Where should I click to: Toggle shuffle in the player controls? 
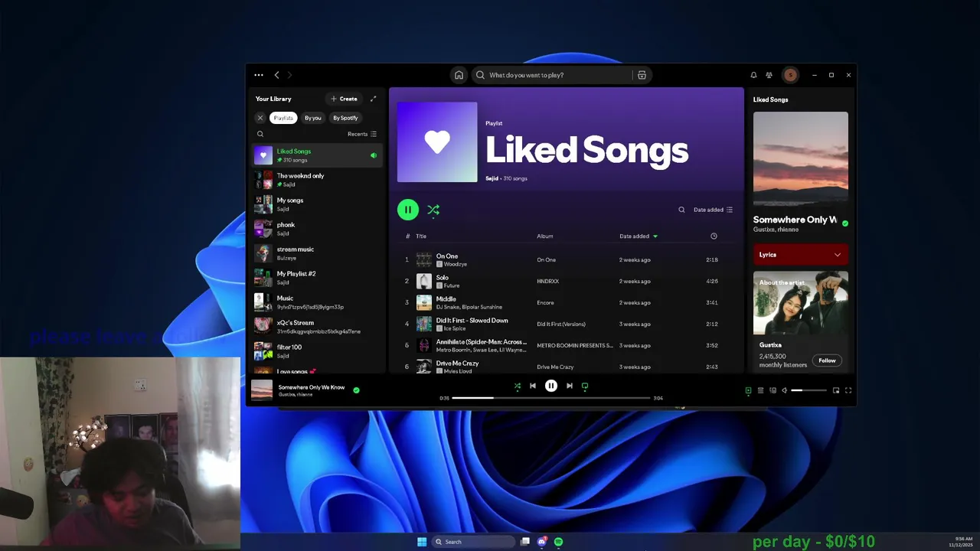click(x=518, y=386)
